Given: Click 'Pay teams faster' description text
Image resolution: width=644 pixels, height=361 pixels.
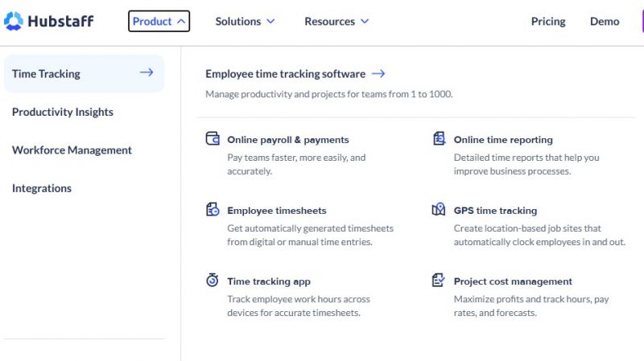Looking at the screenshot, I should click(296, 164).
